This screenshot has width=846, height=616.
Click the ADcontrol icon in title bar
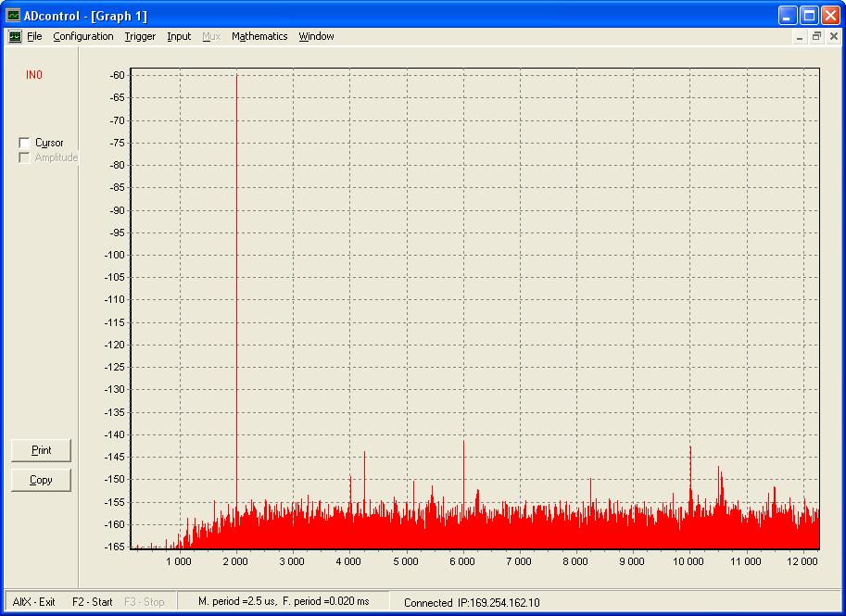[13, 16]
